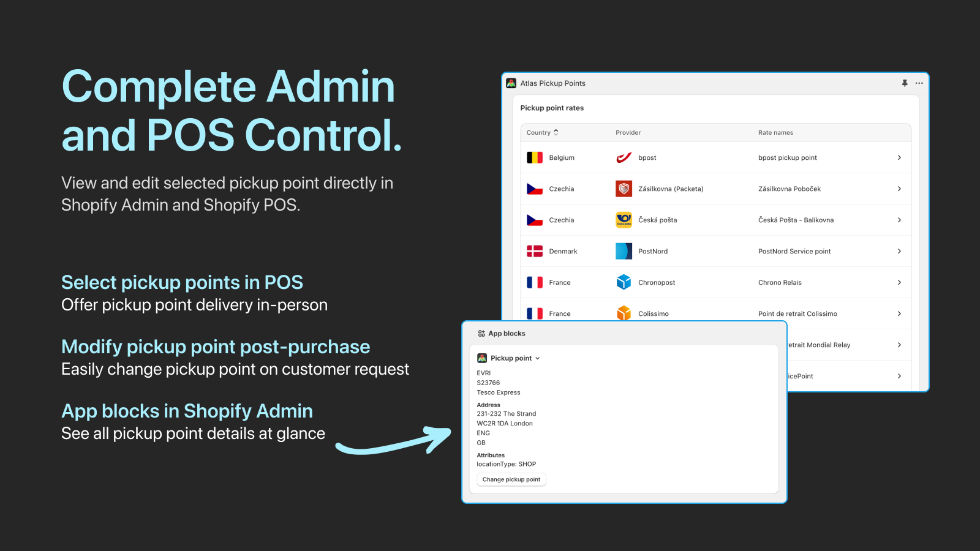Click the Denmark flag icon
This screenshot has width=980, height=551.
(x=535, y=251)
